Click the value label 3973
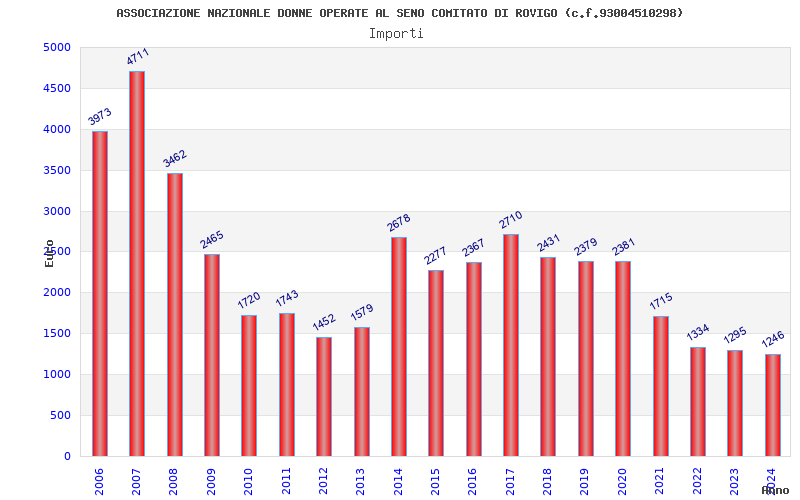 click(99, 117)
